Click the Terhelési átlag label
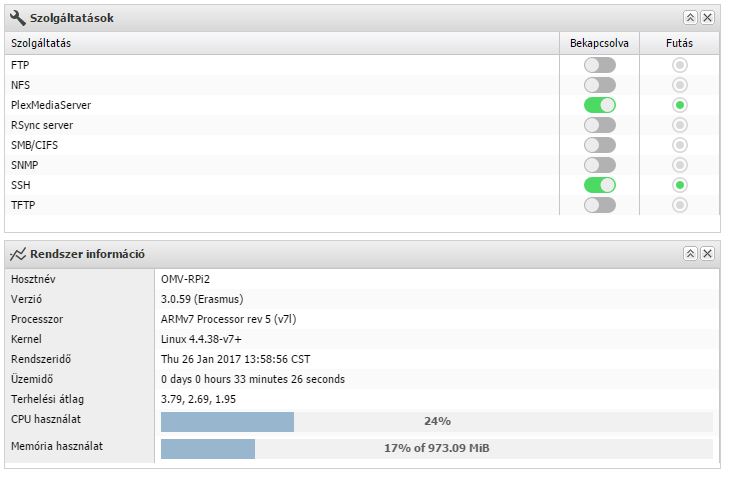The image size is (732, 480). pyautogui.click(x=48, y=399)
